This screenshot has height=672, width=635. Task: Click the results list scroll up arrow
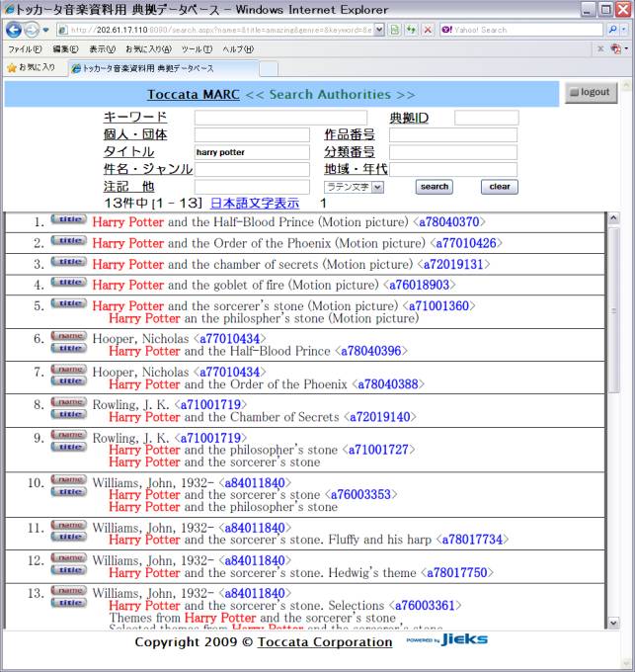(613, 218)
